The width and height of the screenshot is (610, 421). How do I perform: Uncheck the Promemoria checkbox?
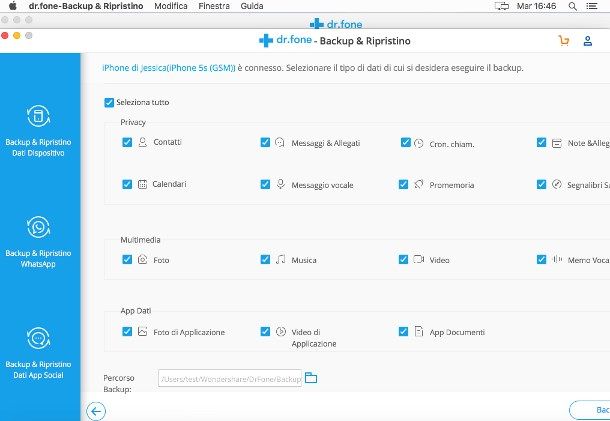tap(403, 184)
